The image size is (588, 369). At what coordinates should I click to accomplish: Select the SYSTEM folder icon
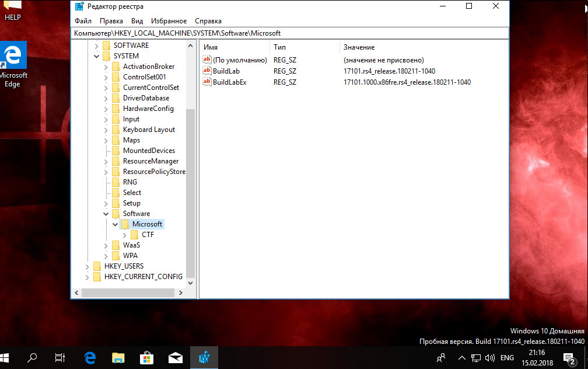(107, 56)
